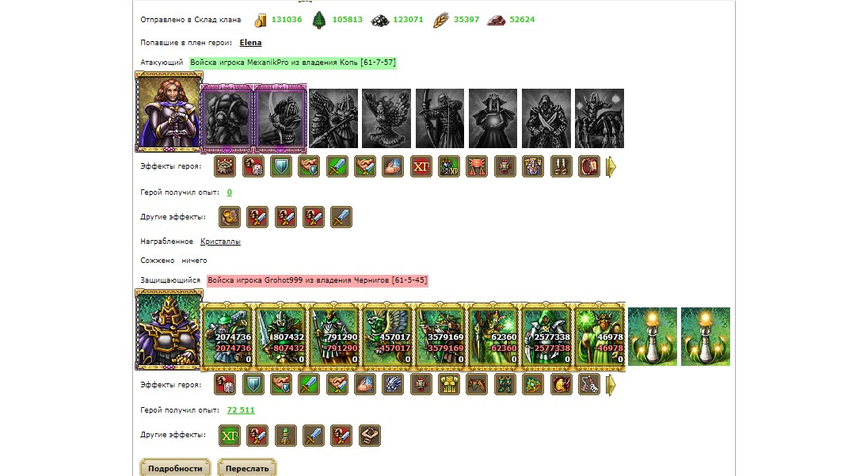Open the Кристаллы looted resources link
868x476 pixels.
(x=220, y=242)
